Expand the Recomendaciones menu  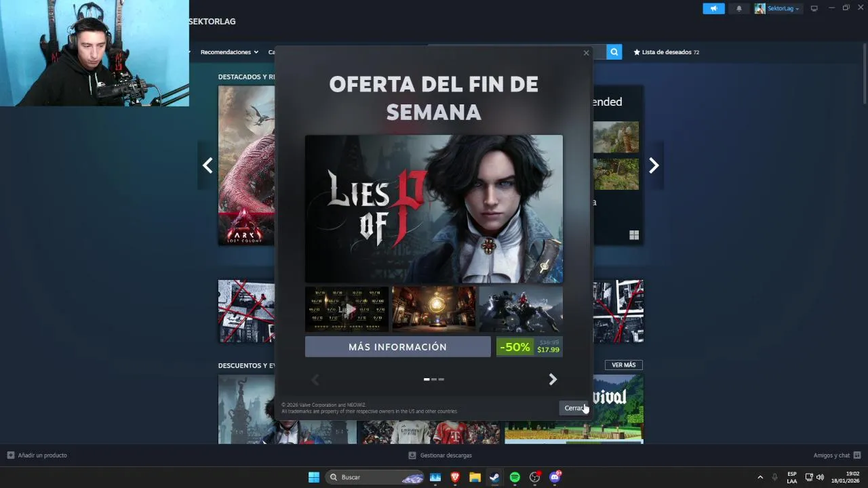tap(229, 52)
